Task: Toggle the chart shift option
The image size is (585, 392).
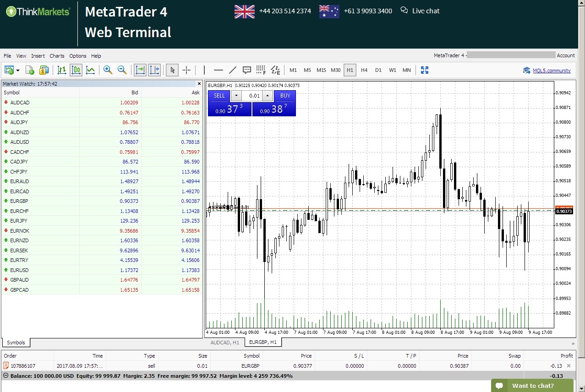Action: point(154,70)
